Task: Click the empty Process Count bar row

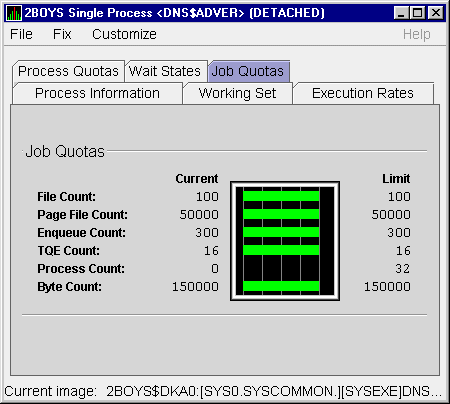Action: tap(281, 268)
